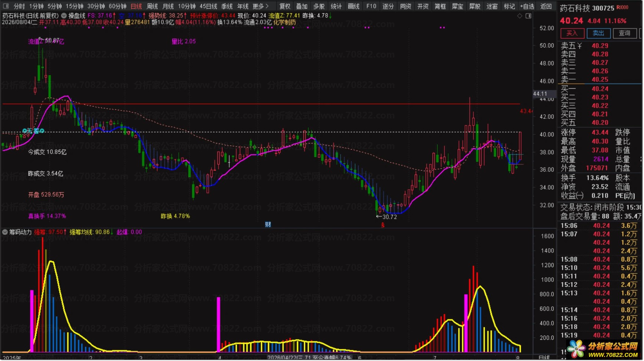The height and width of the screenshot is (361, 644).
Task: Click the 逐分 toolbar button
Action: point(388,6)
